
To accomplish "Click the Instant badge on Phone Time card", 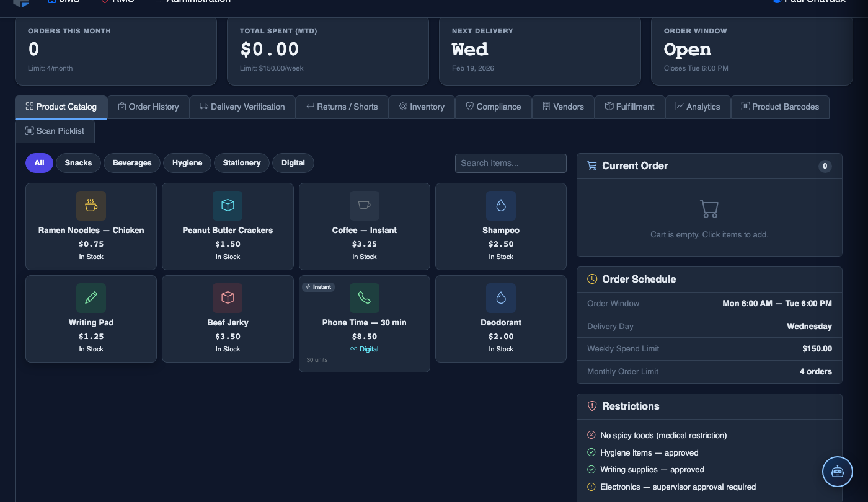I will click(x=319, y=287).
